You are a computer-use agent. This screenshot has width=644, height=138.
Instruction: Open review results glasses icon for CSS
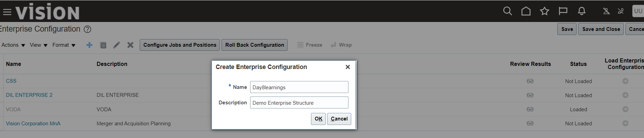(530, 81)
